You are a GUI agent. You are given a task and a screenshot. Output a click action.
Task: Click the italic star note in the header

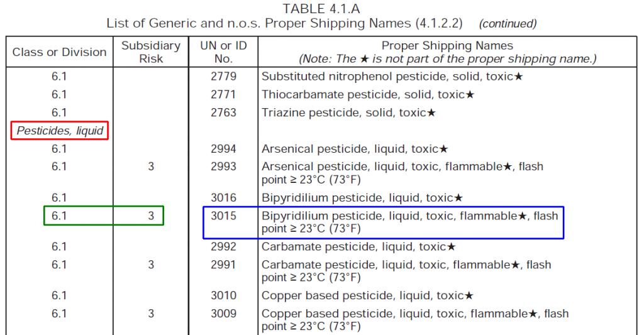447,59
